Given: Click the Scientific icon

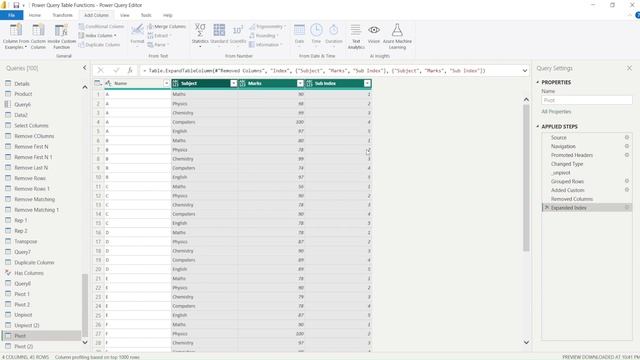Looking at the screenshot, I should 238,30.
